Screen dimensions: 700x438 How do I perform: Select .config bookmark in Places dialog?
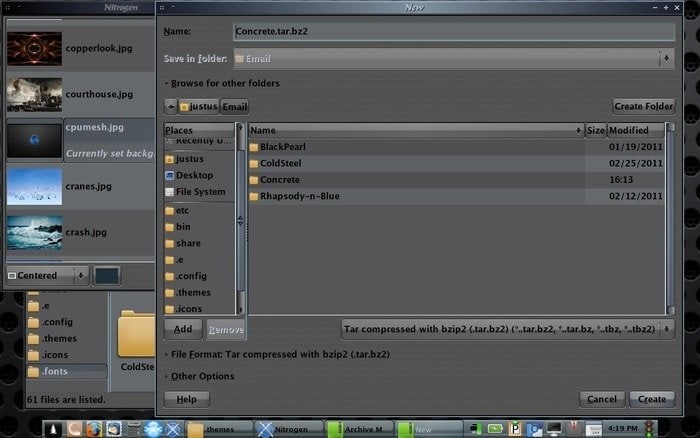(199, 276)
